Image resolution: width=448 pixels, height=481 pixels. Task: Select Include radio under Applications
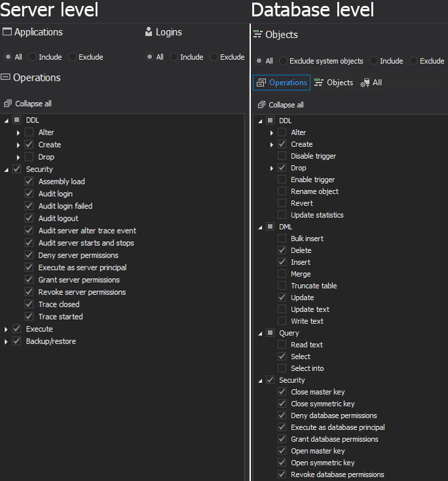(x=33, y=57)
